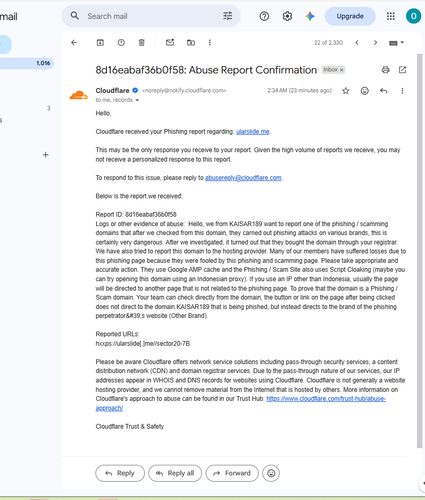
Task: Go back to inbox with the arrow
Action: point(74,43)
